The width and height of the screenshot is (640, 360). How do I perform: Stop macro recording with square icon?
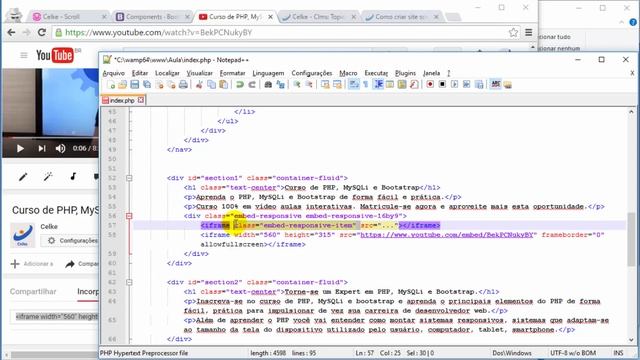442,84
